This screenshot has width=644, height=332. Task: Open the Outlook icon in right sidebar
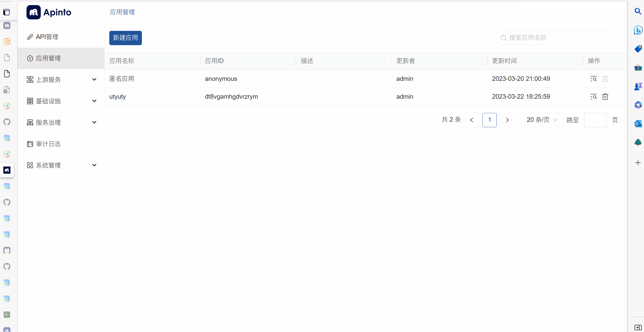[x=638, y=124]
